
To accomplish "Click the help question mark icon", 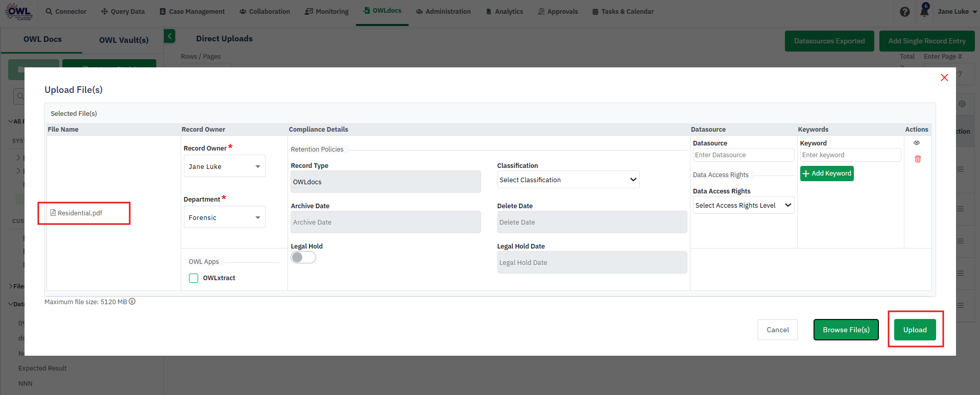I will pos(904,12).
